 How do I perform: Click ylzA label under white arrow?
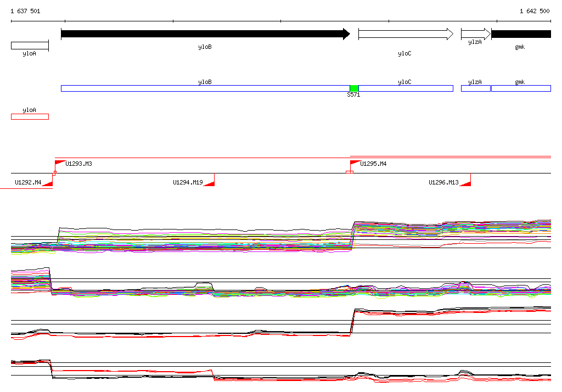tap(475, 42)
